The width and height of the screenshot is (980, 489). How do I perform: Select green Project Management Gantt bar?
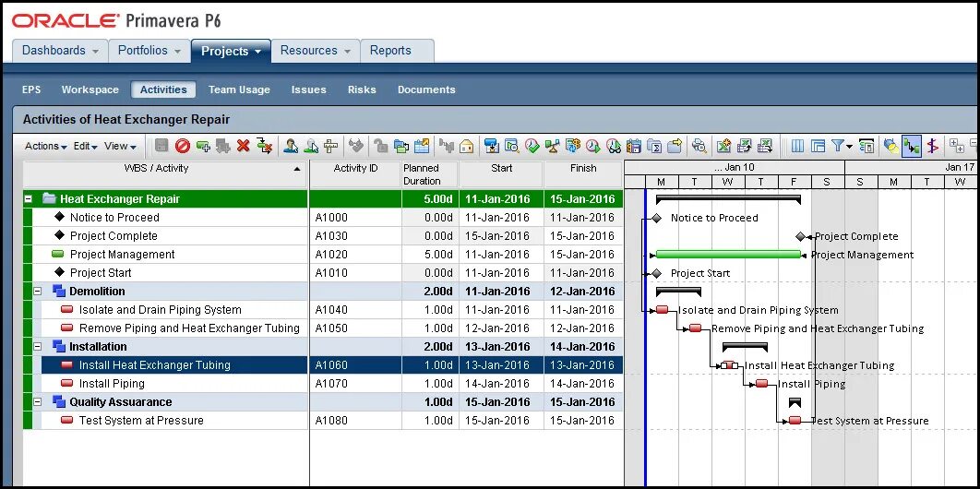point(728,254)
